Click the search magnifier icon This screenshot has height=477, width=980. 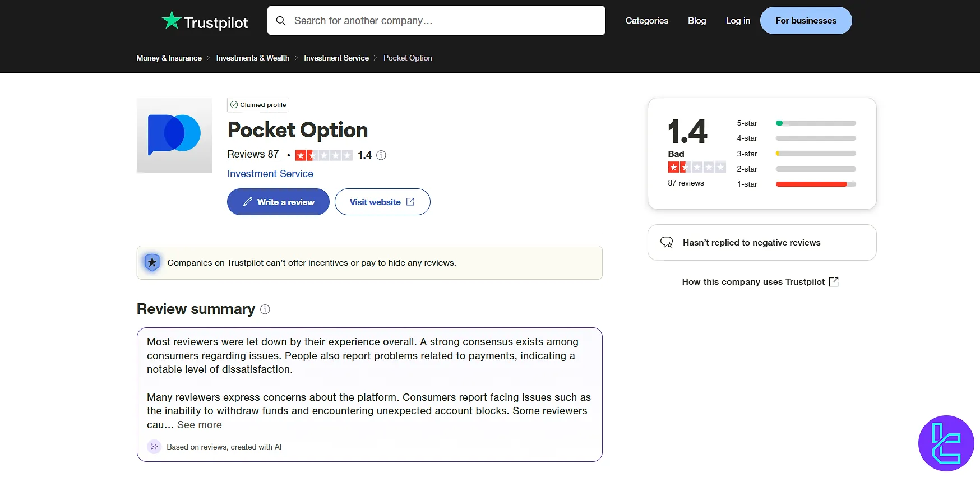(x=281, y=21)
